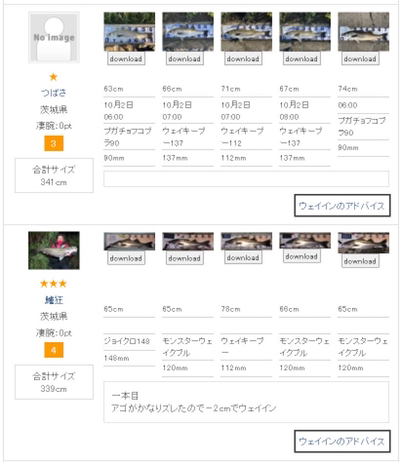Click the 雑狂 username link
Viewport: 400px width, 462px height.
(54, 300)
